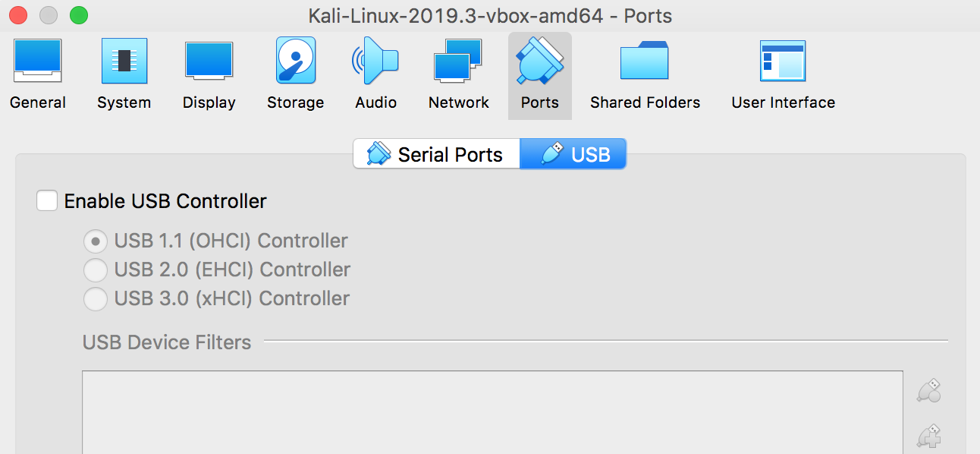The width and height of the screenshot is (980, 454).
Task: Open the System settings chip icon
Action: tap(124, 61)
